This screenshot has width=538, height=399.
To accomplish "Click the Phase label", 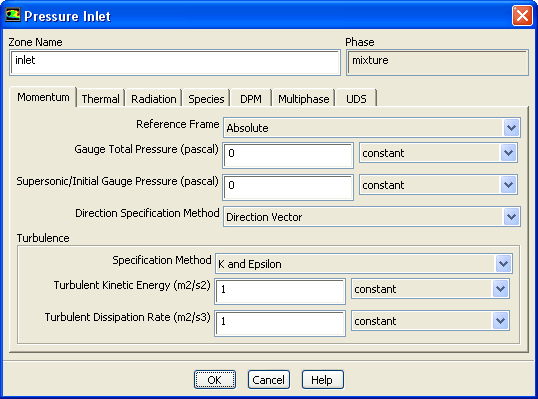I will [x=360, y=42].
